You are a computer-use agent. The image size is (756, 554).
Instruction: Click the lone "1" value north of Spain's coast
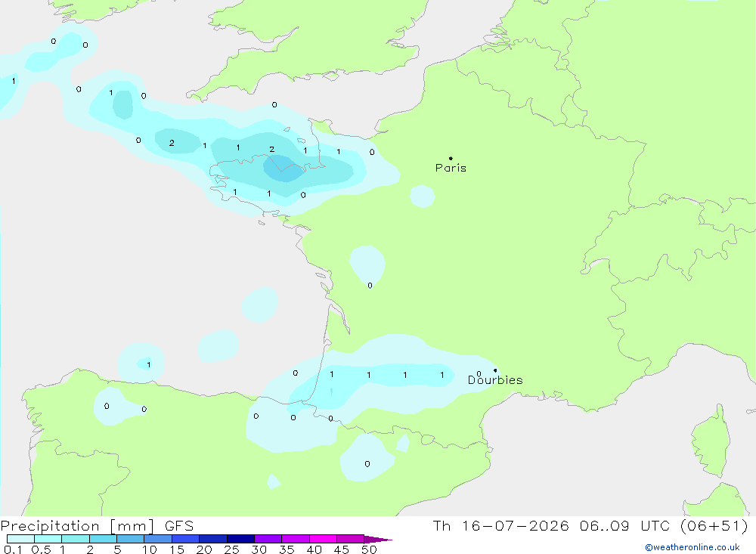pos(148,364)
